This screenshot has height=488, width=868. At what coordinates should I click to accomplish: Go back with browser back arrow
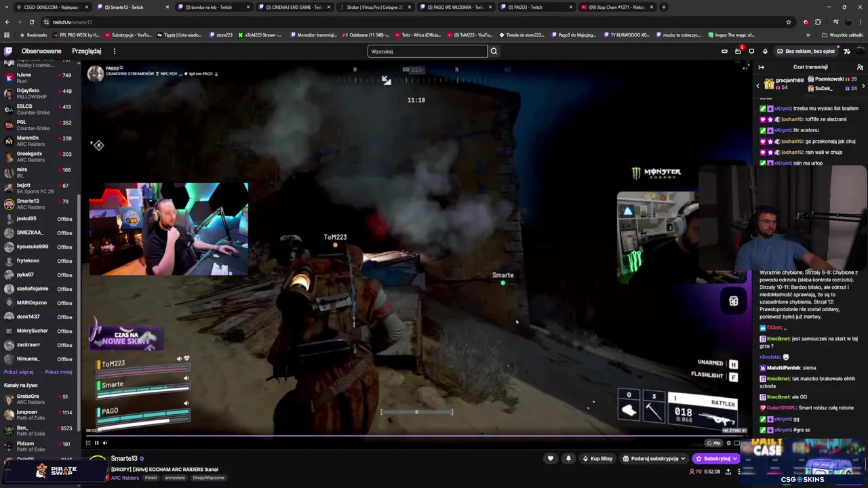click(x=7, y=22)
